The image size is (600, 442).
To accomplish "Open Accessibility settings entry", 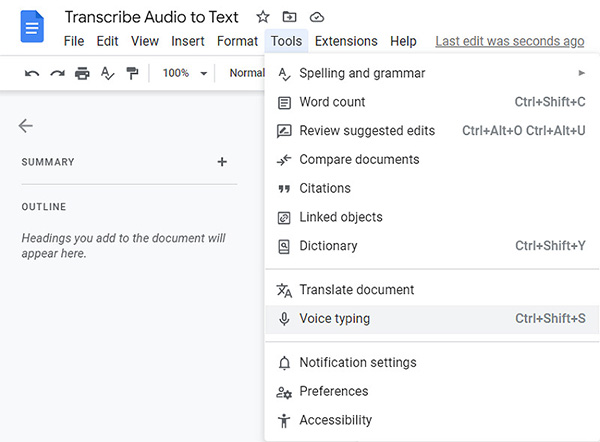I will pyautogui.click(x=432, y=420).
